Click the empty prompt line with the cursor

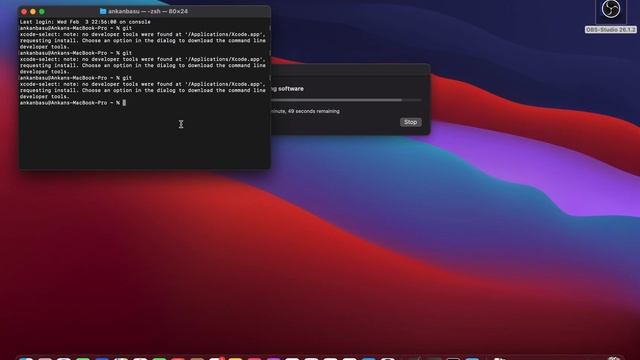(x=73, y=103)
